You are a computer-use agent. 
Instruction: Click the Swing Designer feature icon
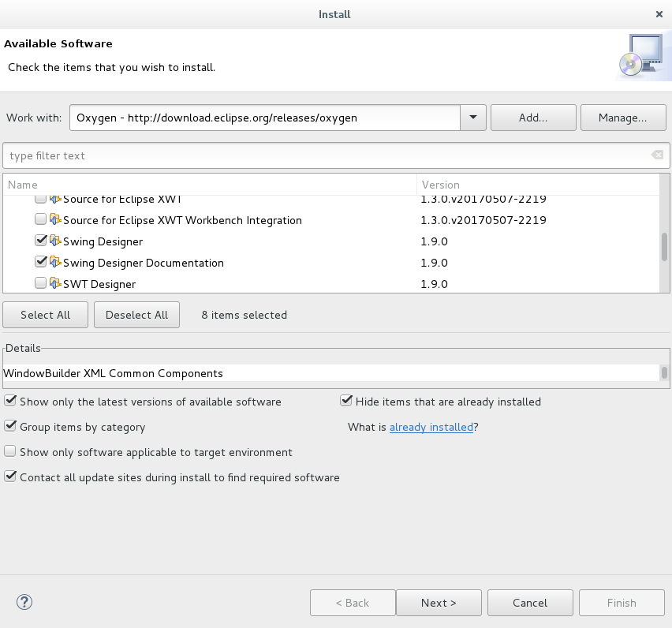tap(55, 241)
